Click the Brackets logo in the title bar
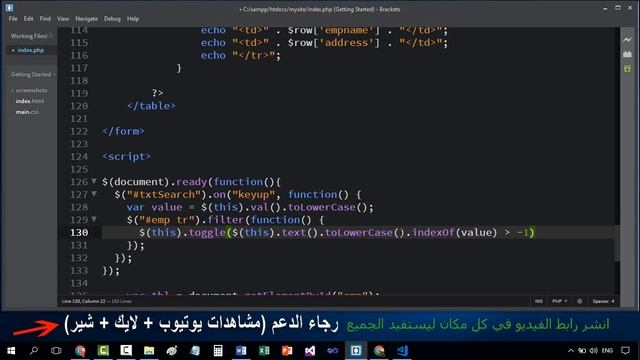This screenshot has width=640, height=360. pos(9,7)
